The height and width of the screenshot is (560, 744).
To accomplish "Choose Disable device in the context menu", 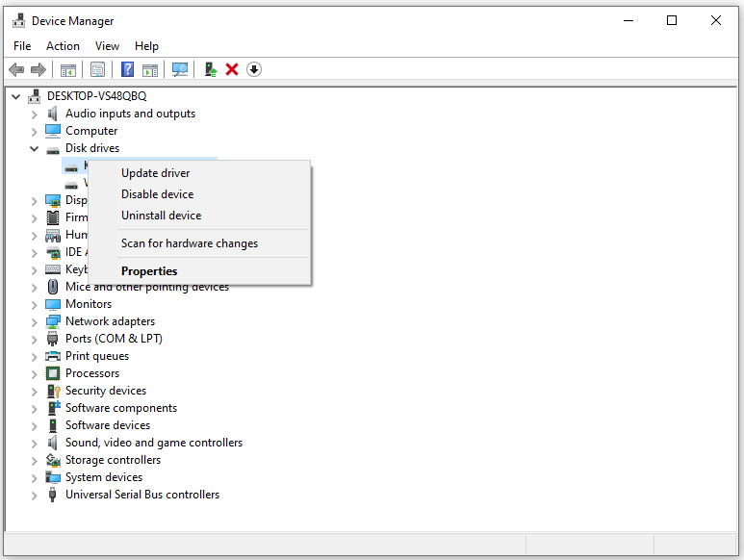I will [x=157, y=194].
